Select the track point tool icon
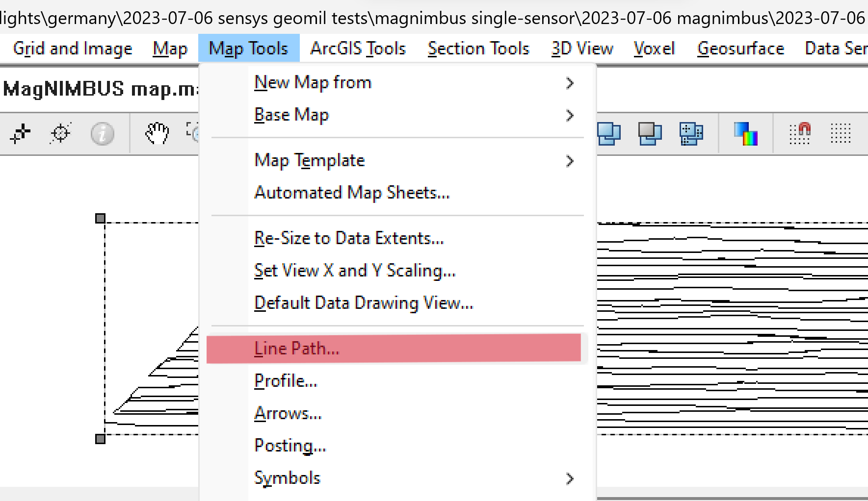The height and width of the screenshot is (501, 868). pyautogui.click(x=20, y=133)
